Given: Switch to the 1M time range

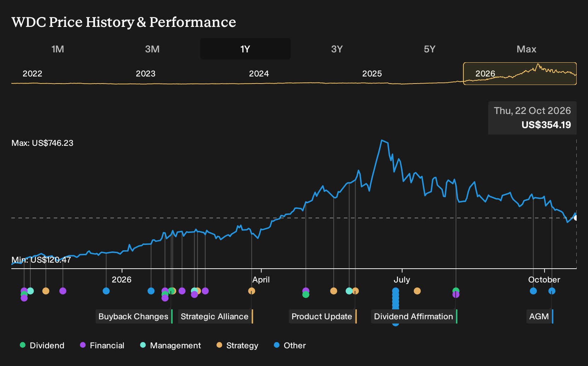Looking at the screenshot, I should point(58,49).
